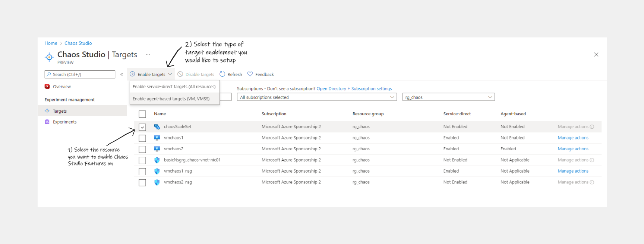Click the chaosScaleSet scale set icon
The image size is (644, 244).
click(x=157, y=127)
